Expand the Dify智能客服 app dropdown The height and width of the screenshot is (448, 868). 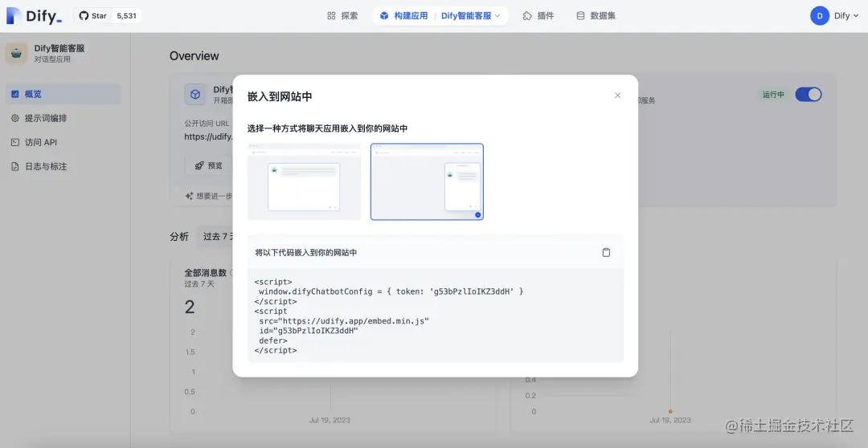(470, 15)
